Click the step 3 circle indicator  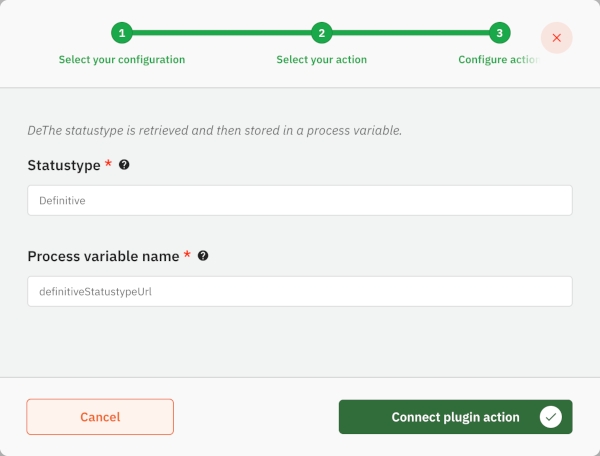pos(499,33)
